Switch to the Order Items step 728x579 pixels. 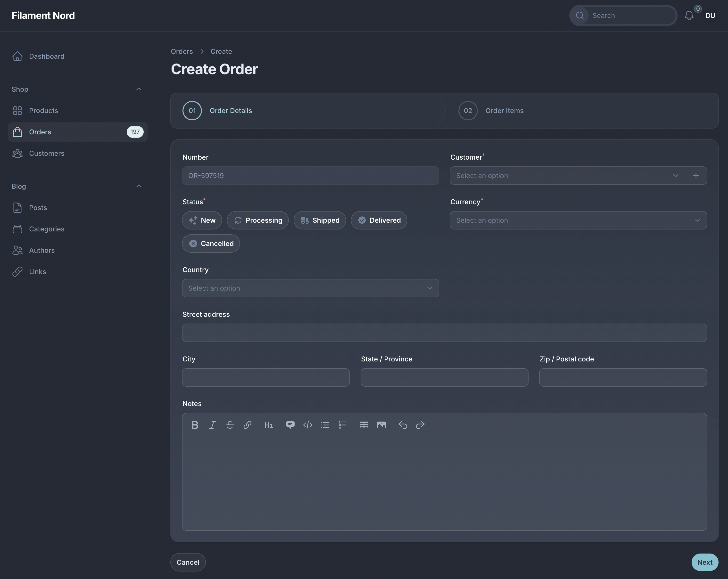click(504, 111)
